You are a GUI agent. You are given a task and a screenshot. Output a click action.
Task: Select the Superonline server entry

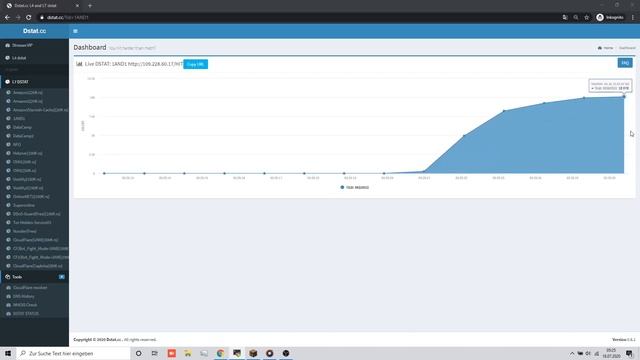pos(24,205)
